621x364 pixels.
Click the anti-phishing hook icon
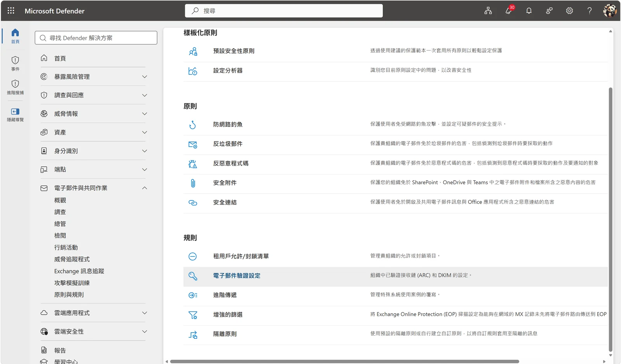click(193, 125)
